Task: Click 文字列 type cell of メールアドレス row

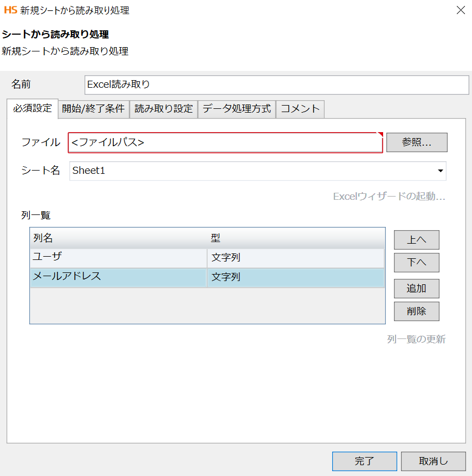Action: click(x=296, y=277)
